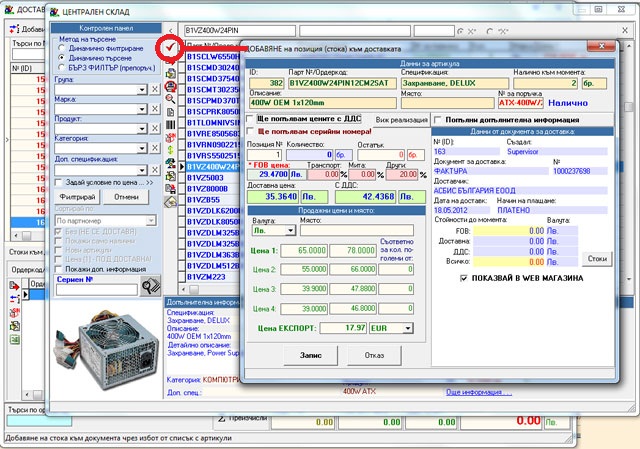
Task: Select the B1VZM223 row in the list
Action: (212, 277)
